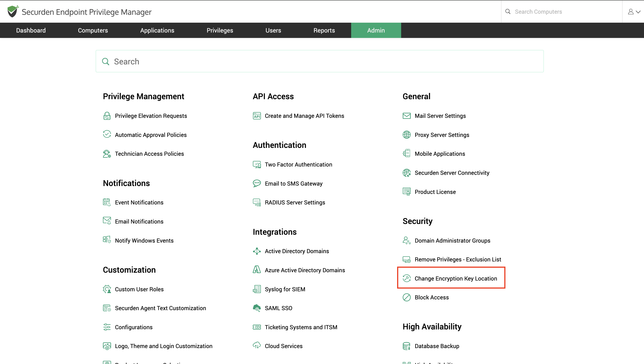Click the Event Notifications calendar icon
This screenshot has width=644, height=364.
tap(107, 202)
